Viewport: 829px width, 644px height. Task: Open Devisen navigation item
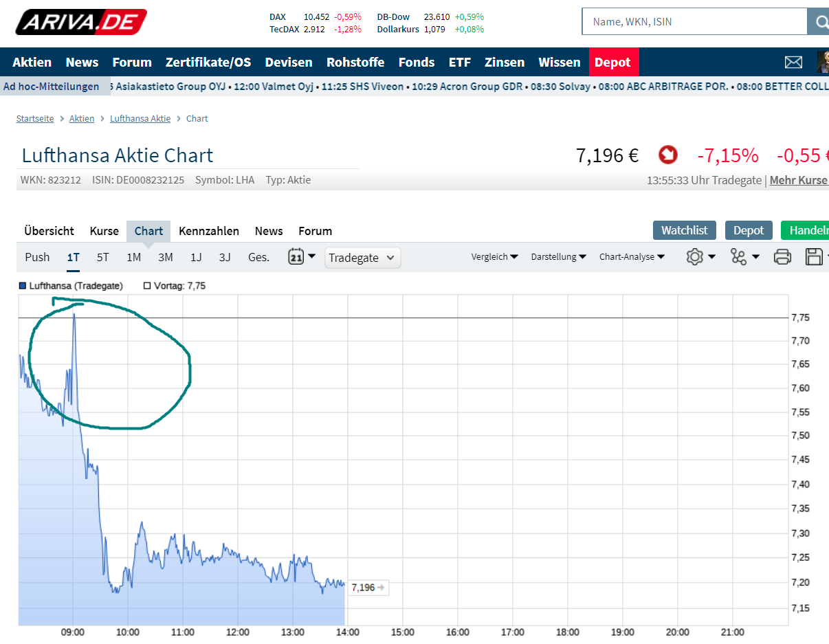coord(289,62)
